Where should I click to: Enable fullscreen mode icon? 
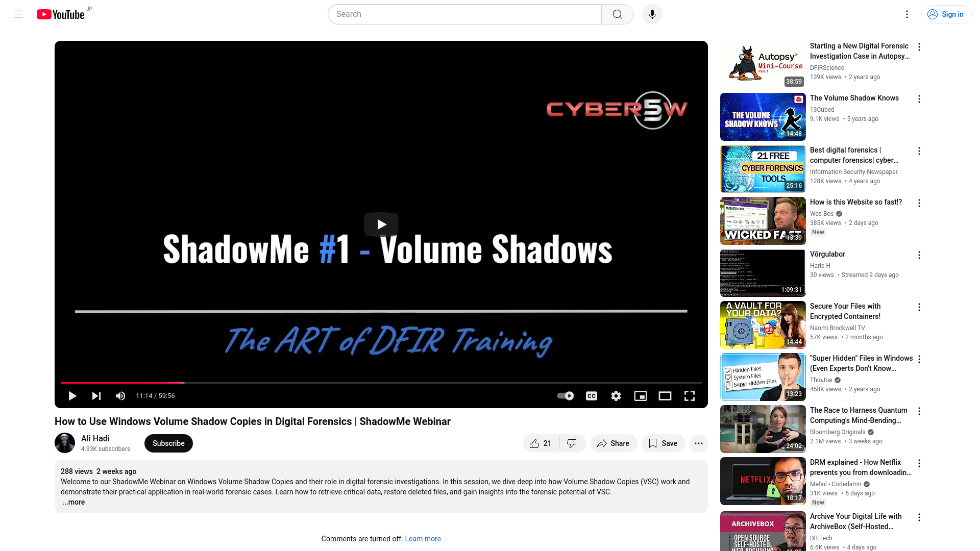point(689,395)
